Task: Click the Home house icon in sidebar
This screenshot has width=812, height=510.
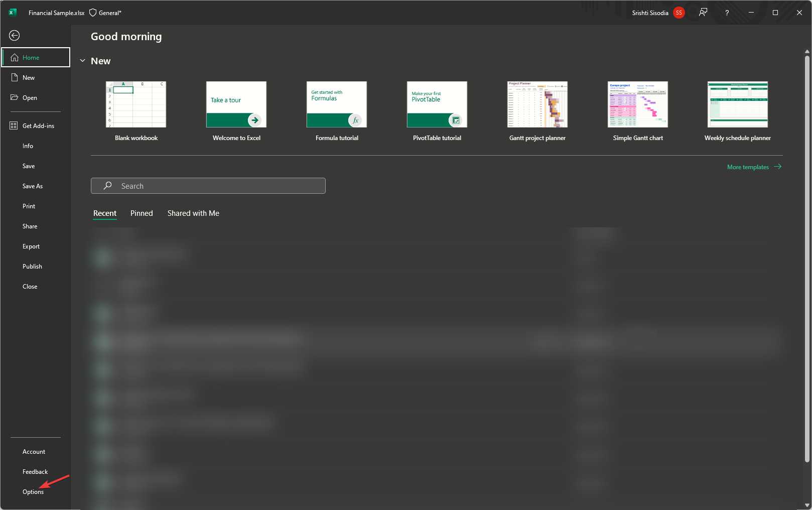Action: point(15,57)
